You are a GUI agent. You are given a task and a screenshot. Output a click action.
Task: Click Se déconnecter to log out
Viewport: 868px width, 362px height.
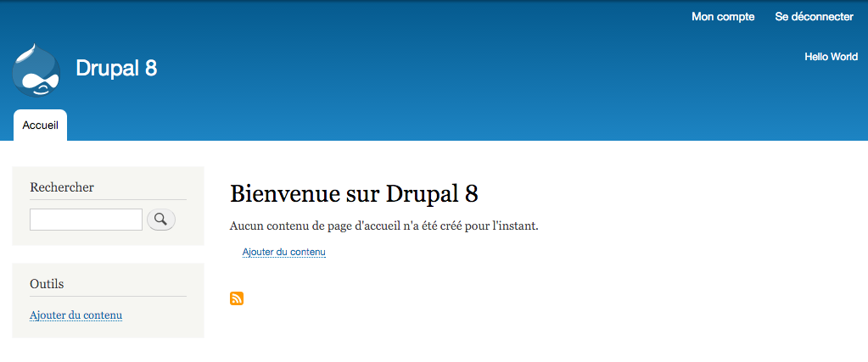coord(814,17)
